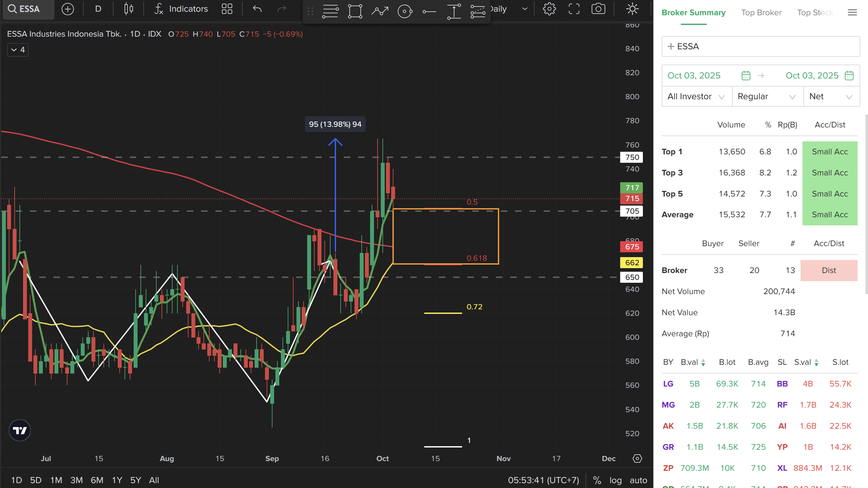The image size is (868, 488).
Task: Open the layout grid templates icon
Action: click(x=227, y=9)
